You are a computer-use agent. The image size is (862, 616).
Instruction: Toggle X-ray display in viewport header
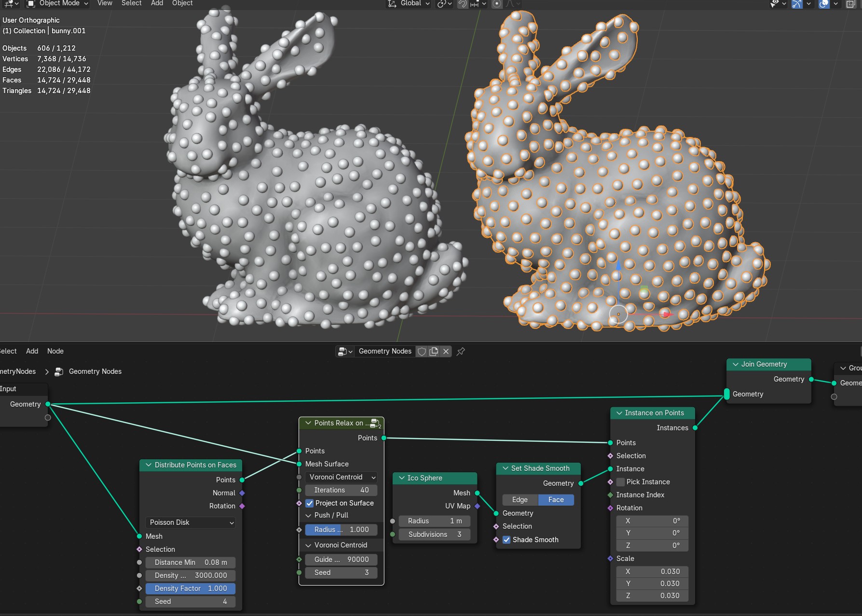(x=851, y=3)
